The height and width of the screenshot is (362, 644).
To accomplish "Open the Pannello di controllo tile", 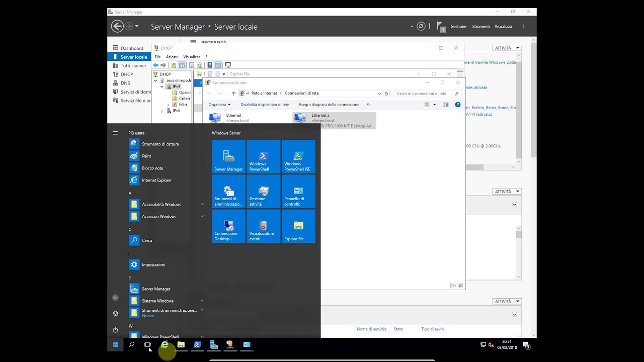I will click(x=298, y=192).
